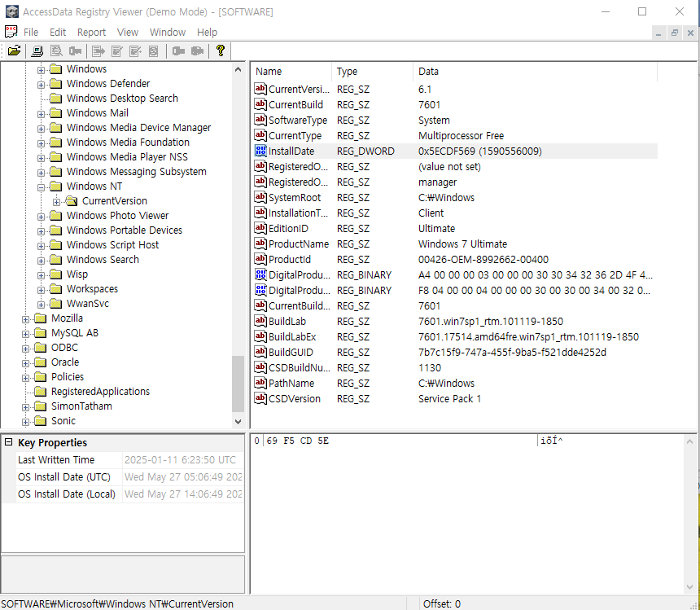Screen dimensions: 700x610
Task: Expand the Sonic tree node
Action: pyautogui.click(x=25, y=422)
